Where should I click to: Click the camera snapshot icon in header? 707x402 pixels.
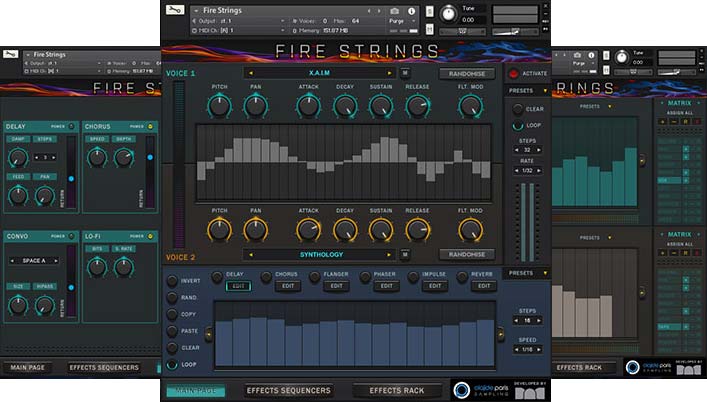point(395,11)
